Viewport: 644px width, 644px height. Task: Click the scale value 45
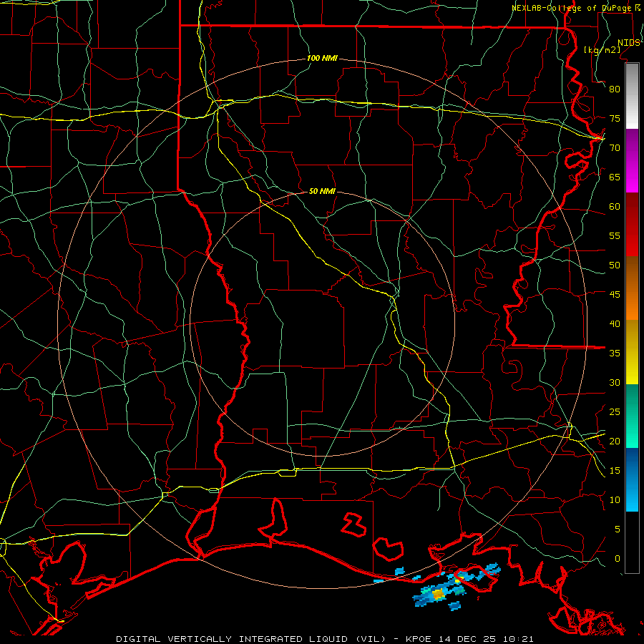pos(615,295)
